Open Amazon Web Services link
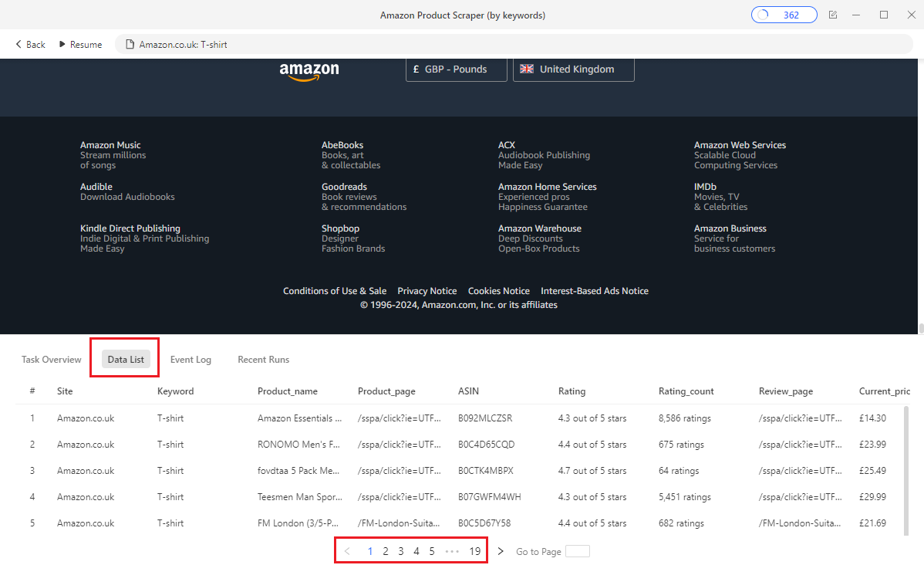Viewport: 924px width, 565px height. pos(740,145)
